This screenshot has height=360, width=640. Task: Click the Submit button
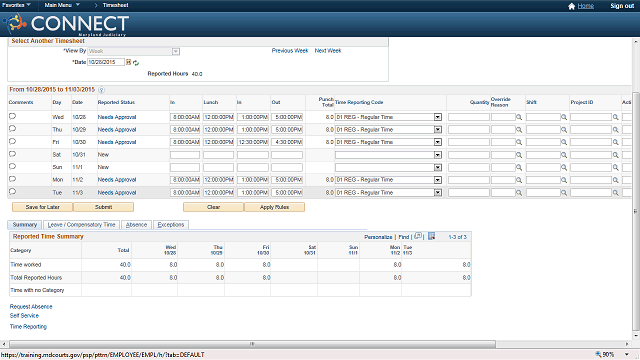[x=103, y=207]
